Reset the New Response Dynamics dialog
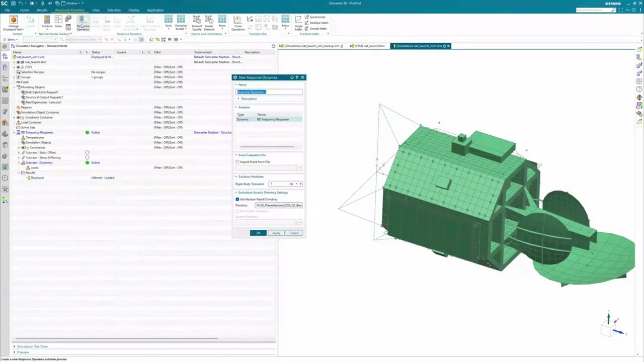This screenshot has width=644, height=362. pyautogui.click(x=292, y=77)
